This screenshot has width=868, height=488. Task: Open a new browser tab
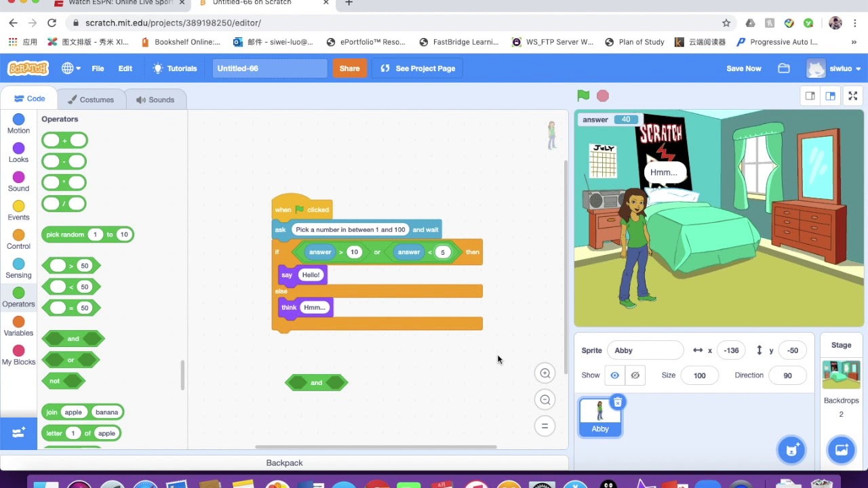click(349, 3)
